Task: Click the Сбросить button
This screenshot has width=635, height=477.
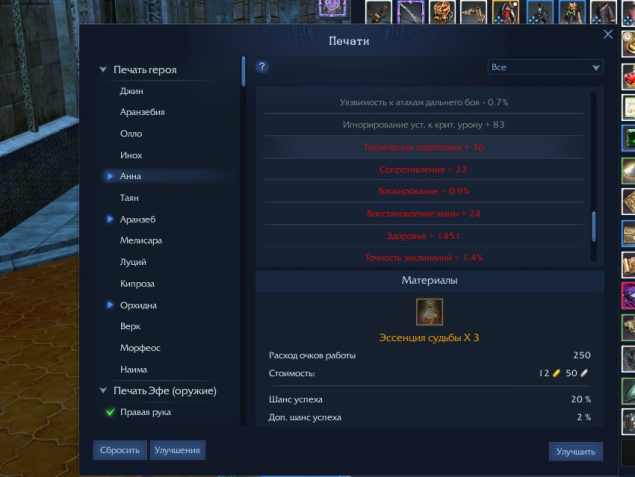Action: pyautogui.click(x=119, y=450)
